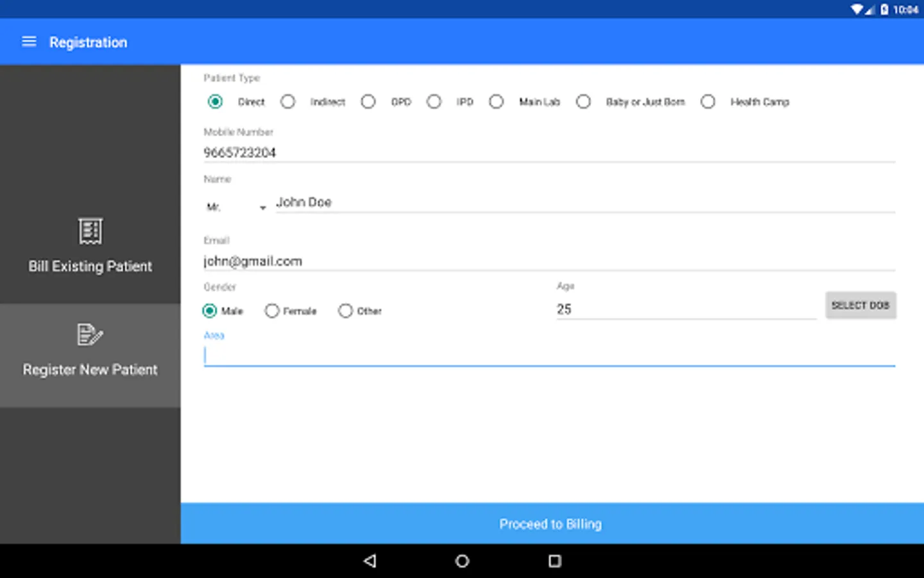Image resolution: width=924 pixels, height=578 pixels.
Task: Click the Bill Existing Patient receipt icon
Action: pos(90,231)
